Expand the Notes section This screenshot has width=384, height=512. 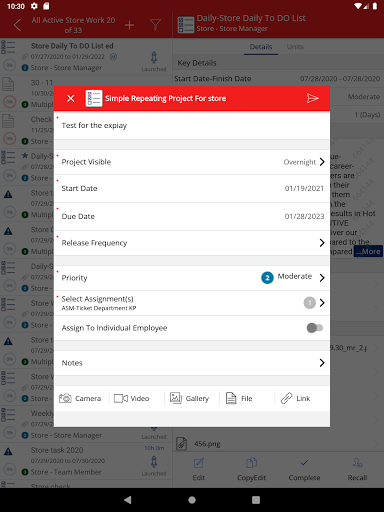[192, 363]
